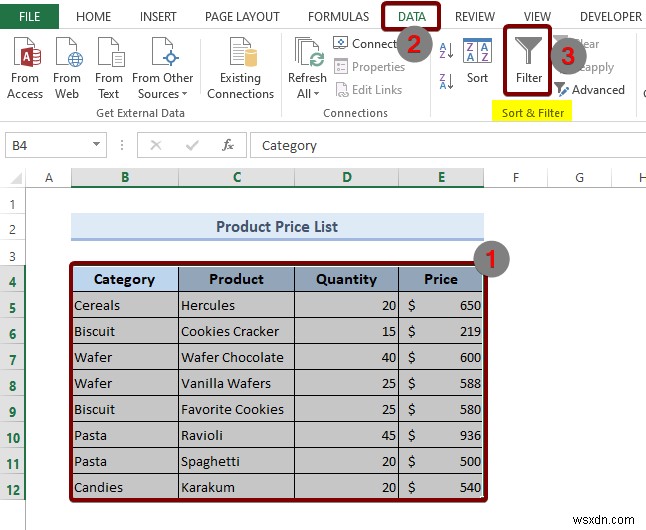The width and height of the screenshot is (646, 530).
Task: Click the Wafer Chocolate cell
Action: click(236, 357)
